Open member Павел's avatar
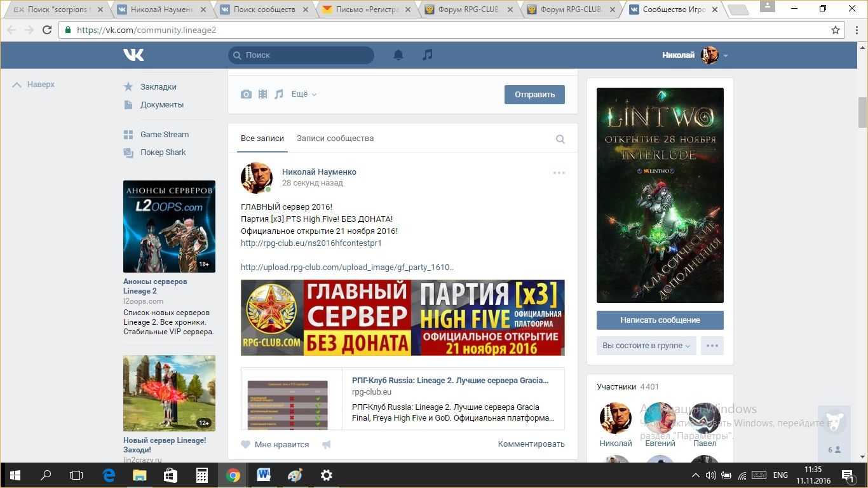Image resolution: width=868 pixels, height=488 pixels. coord(705,418)
